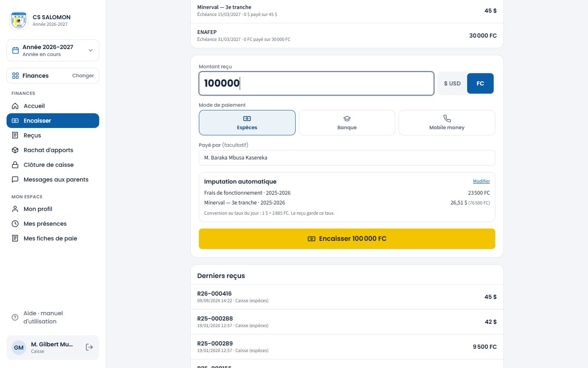
Task: Click the Encaisser 100 000 FC button
Action: (x=347, y=239)
